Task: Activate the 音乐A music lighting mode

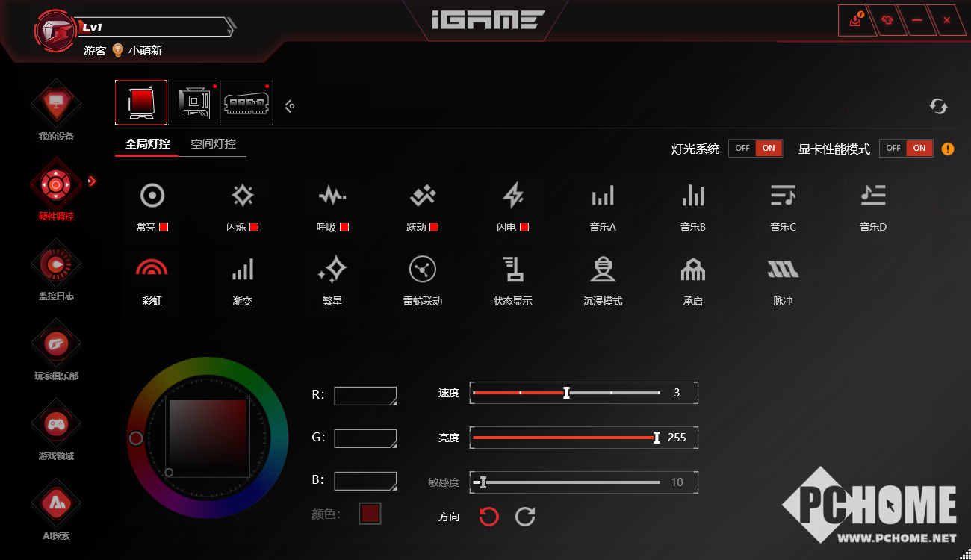Action: pos(603,196)
